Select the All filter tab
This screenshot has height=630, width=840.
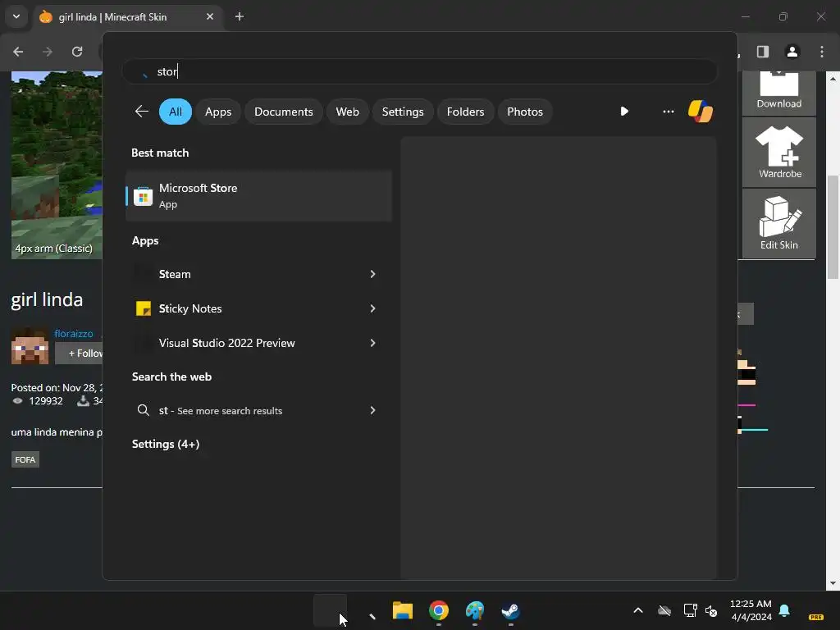(176, 112)
